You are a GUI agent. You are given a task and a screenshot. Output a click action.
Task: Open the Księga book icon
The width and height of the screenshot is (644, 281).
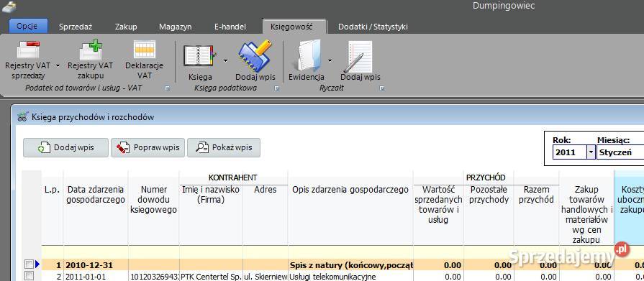(x=199, y=56)
